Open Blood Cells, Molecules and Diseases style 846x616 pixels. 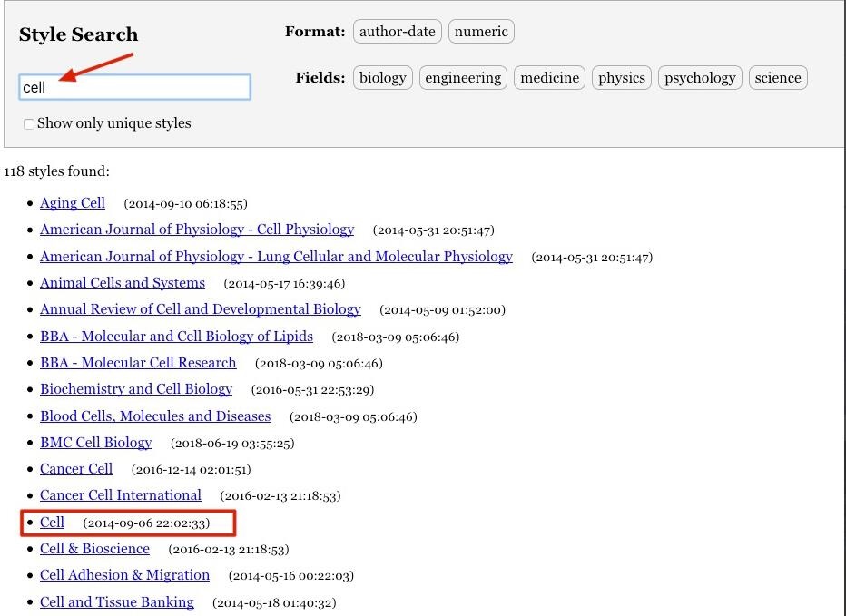click(155, 416)
